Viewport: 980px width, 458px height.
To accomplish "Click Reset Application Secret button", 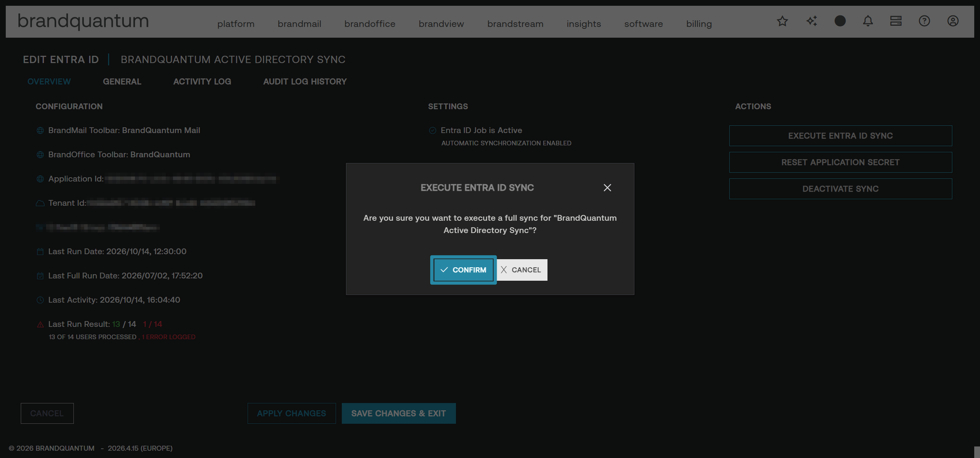I will click(x=840, y=162).
